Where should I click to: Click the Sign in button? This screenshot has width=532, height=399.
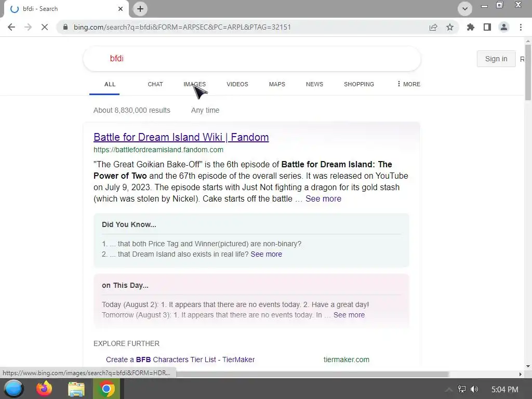[x=496, y=59]
